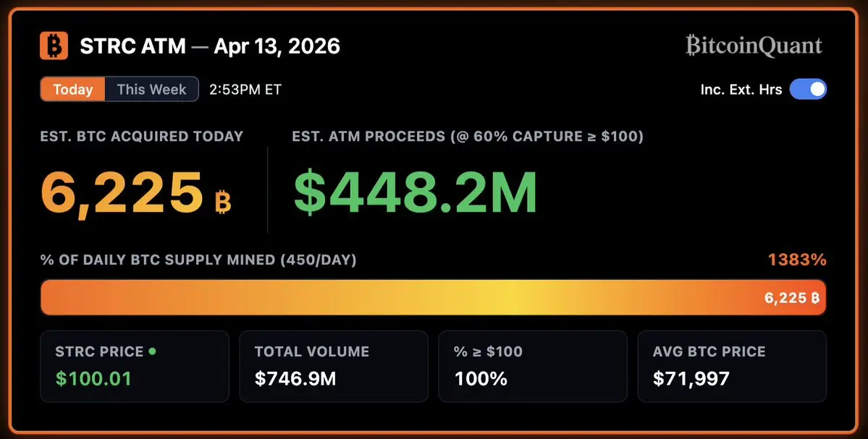Switch to the This Week tab
This screenshot has width=868, height=439.
pyautogui.click(x=152, y=90)
